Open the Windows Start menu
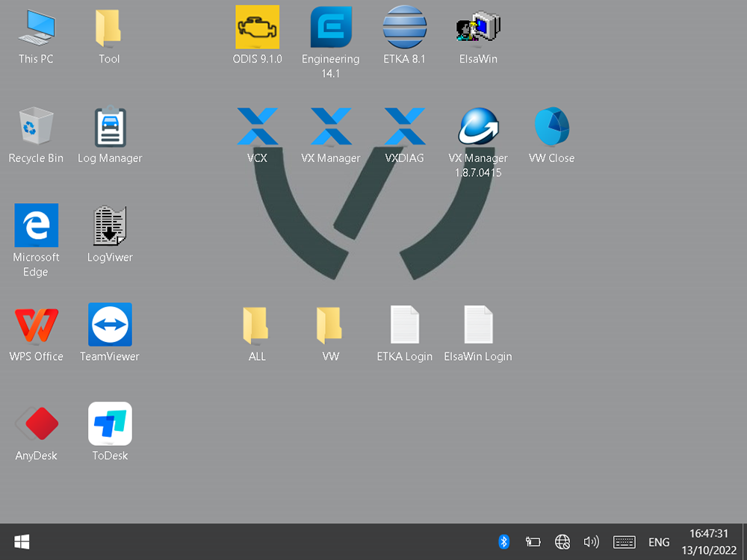 click(x=22, y=542)
